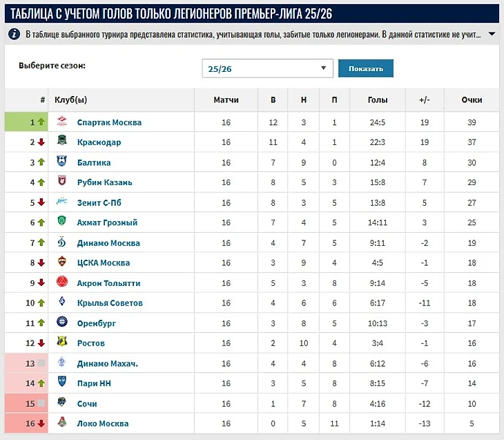Open the Краснодар club link

(99, 142)
